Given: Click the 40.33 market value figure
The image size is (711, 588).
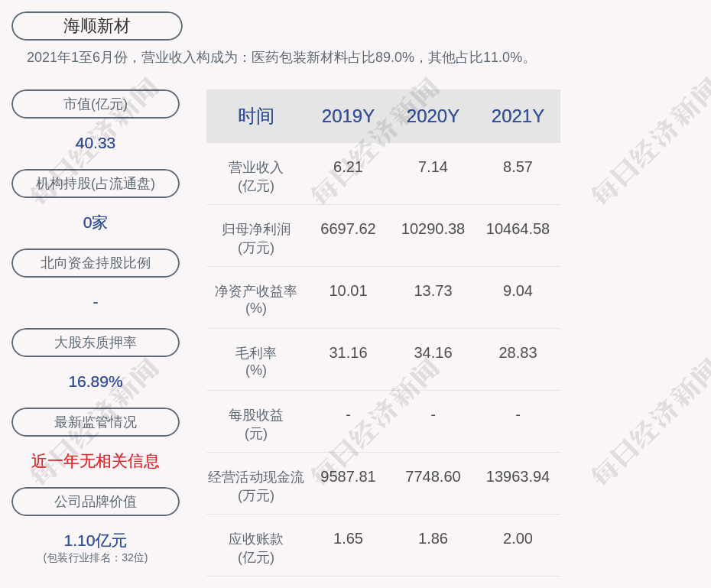Looking at the screenshot, I should 96,143.
